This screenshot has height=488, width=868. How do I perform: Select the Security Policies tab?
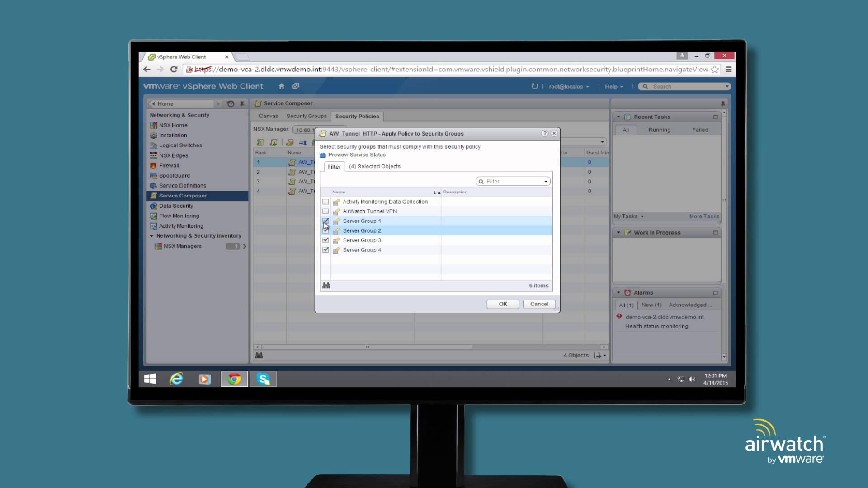[357, 116]
